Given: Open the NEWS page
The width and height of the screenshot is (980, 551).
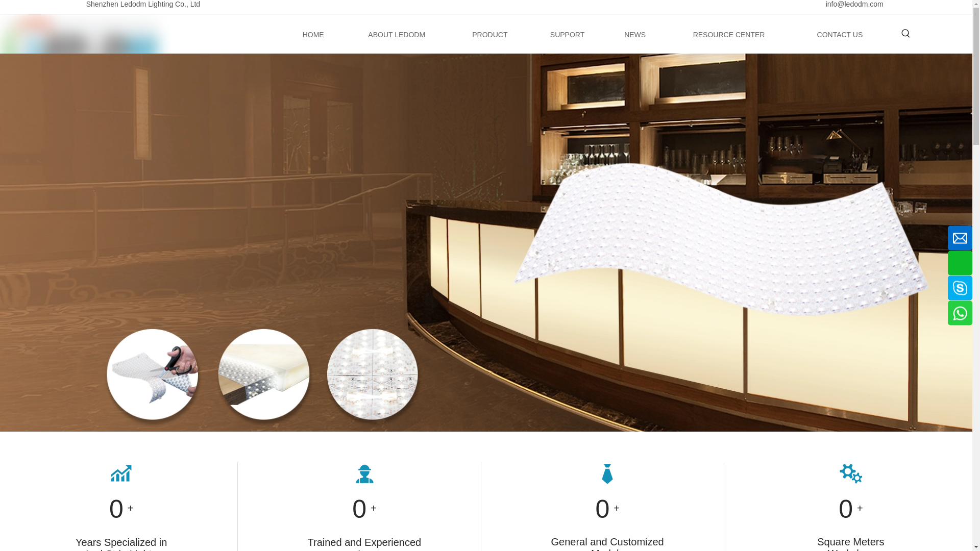Looking at the screenshot, I should 634,35.
